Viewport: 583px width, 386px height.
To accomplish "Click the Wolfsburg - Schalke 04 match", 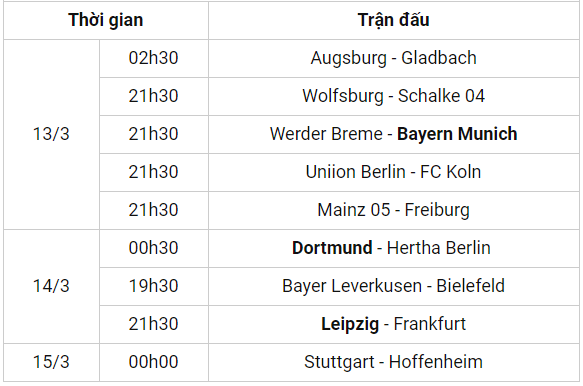I will 393,96.
